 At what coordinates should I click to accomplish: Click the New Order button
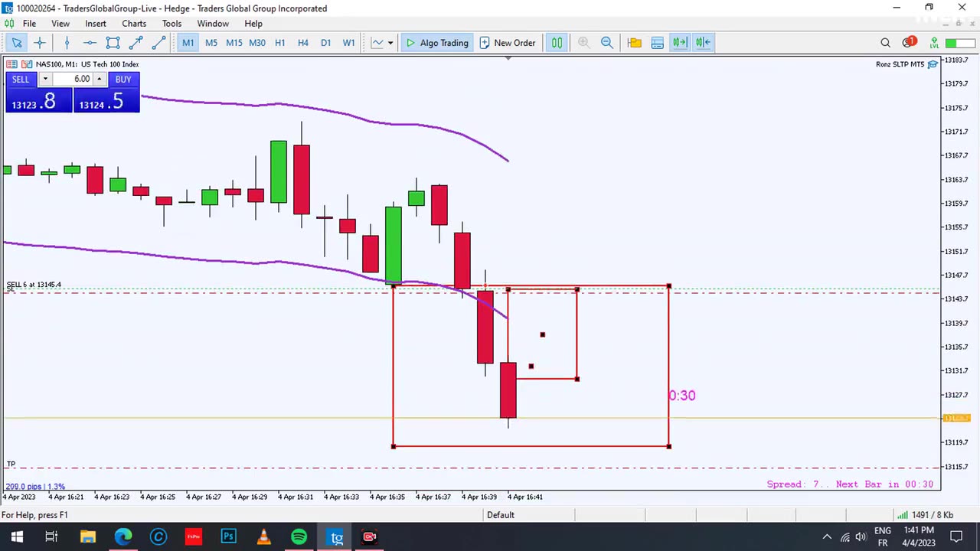coord(507,43)
